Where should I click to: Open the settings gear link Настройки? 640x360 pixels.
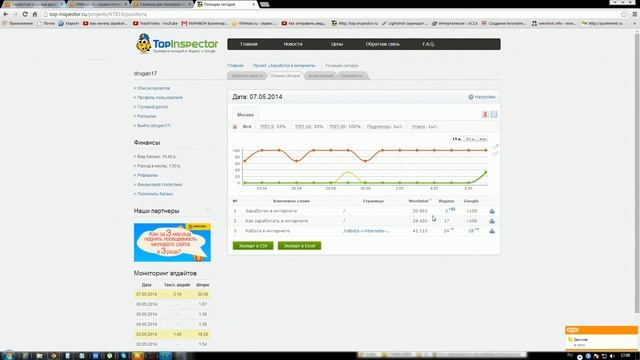482,97
